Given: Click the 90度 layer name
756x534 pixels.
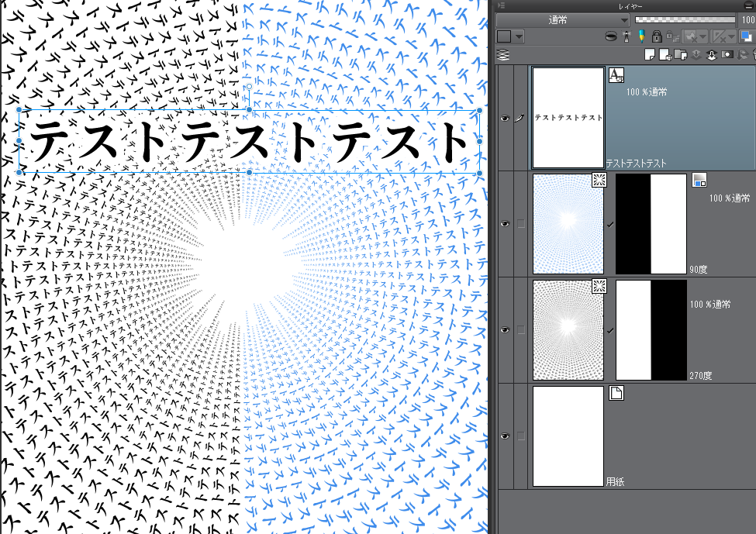Looking at the screenshot, I should 698,270.
